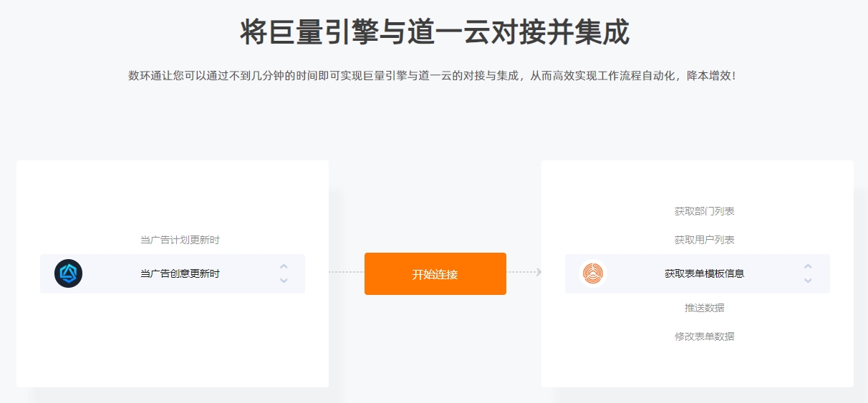Choose the 获取用户列表 action
The image size is (868, 403).
(704, 240)
